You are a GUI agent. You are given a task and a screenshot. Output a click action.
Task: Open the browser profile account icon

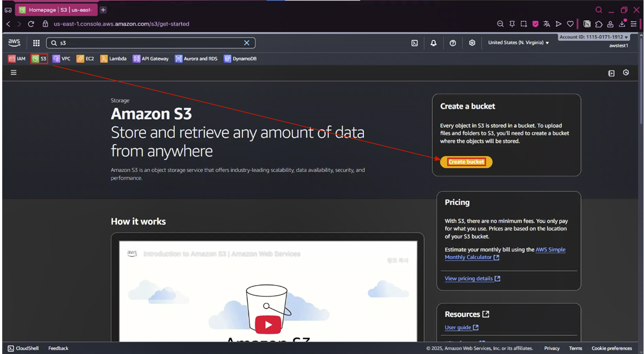610,24
